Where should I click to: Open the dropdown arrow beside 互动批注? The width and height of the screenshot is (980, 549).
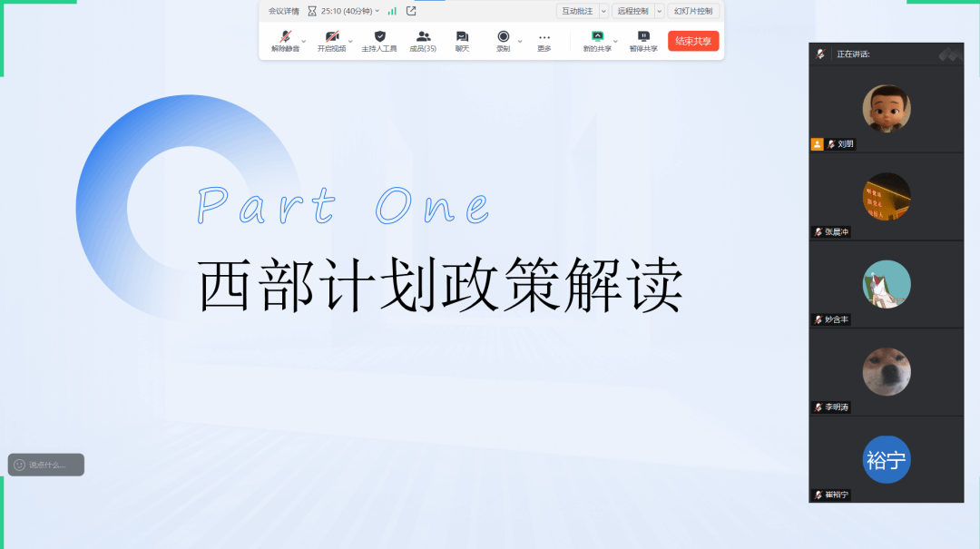pos(603,11)
